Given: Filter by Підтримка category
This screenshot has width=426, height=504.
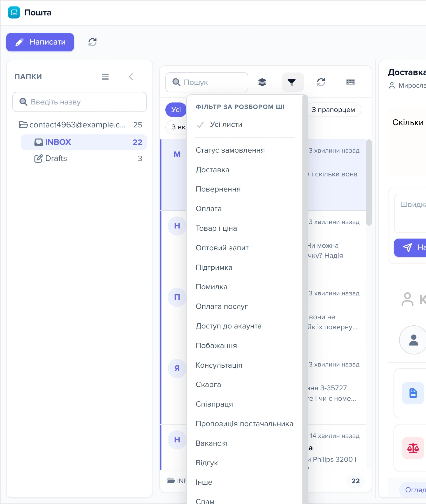Looking at the screenshot, I should [244, 268].
